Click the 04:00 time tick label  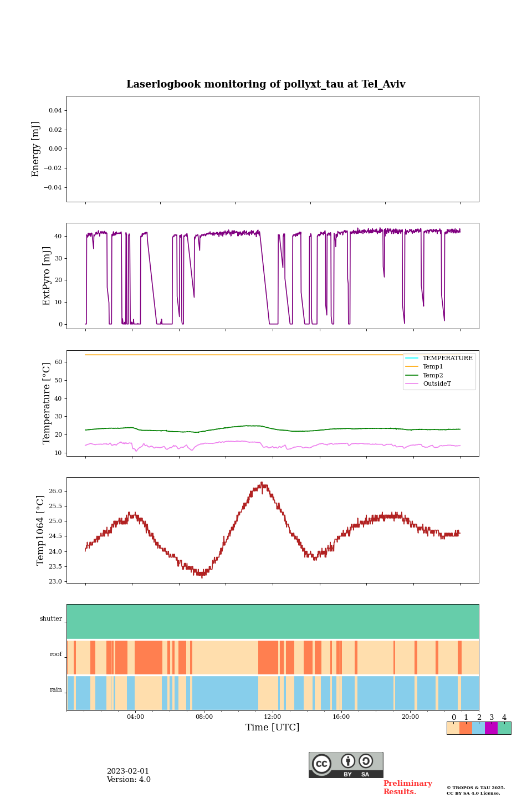135,717
